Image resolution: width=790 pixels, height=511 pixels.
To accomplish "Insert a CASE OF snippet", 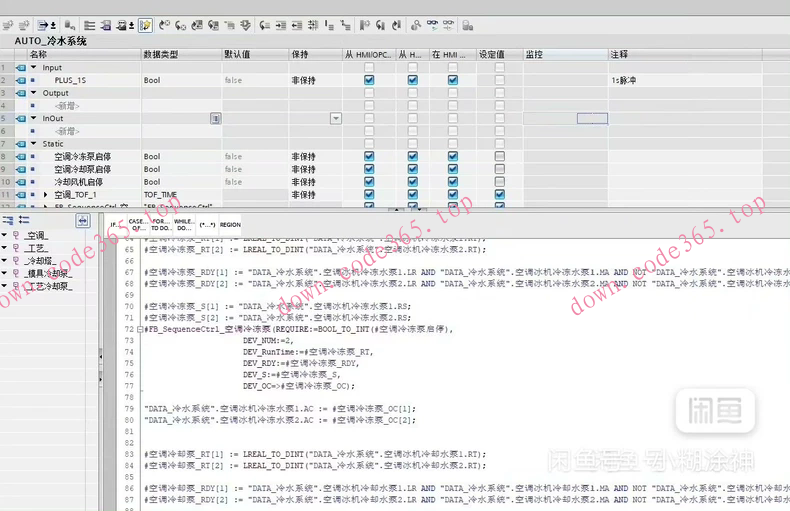I will pos(137,225).
